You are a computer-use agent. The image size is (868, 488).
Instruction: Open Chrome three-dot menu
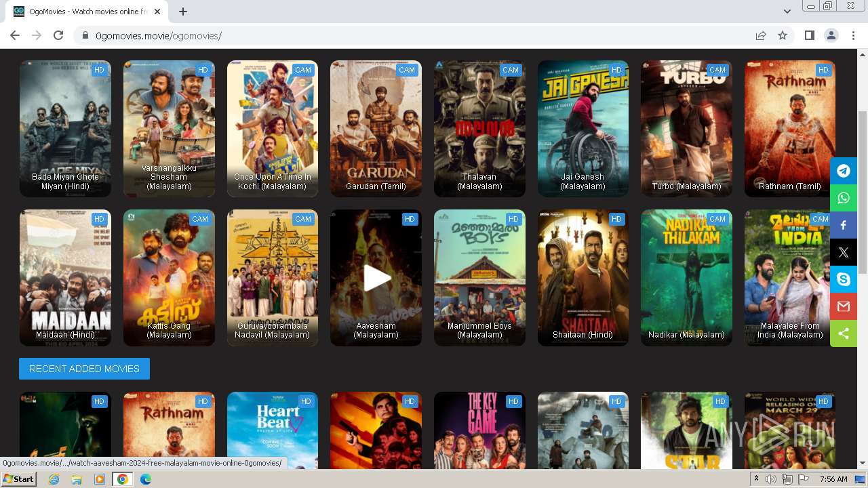pos(852,35)
